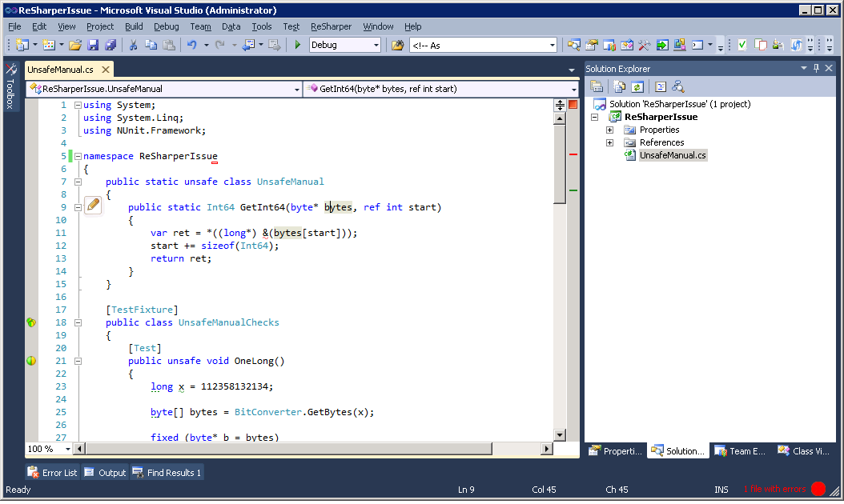Click the overlapping red documents toolbar icon
The image size is (844, 504).
[x=761, y=45]
